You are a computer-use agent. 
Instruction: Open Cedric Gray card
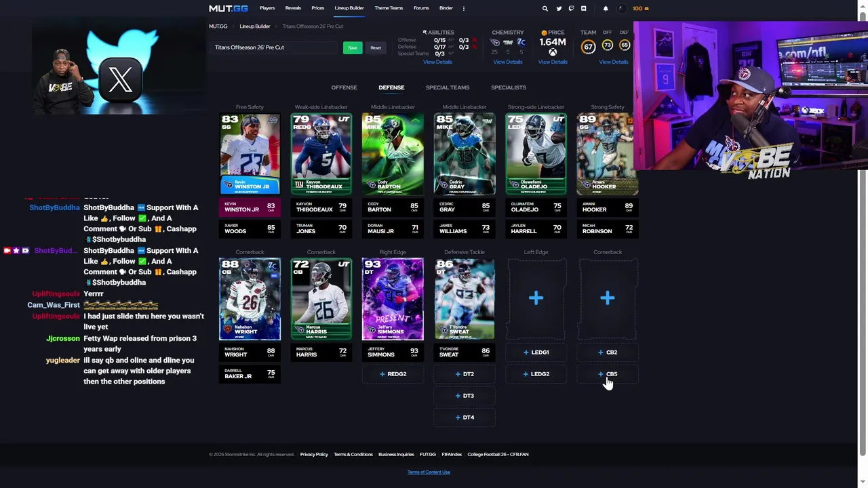pyautogui.click(x=465, y=154)
